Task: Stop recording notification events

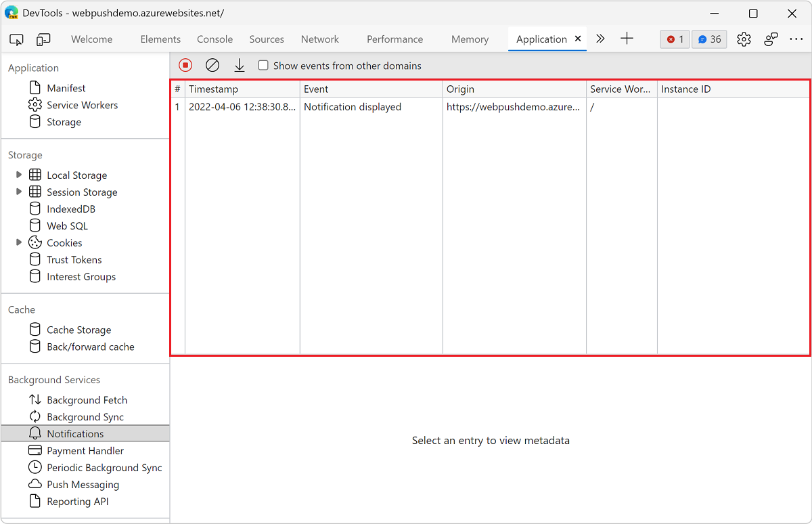Action: coord(185,65)
